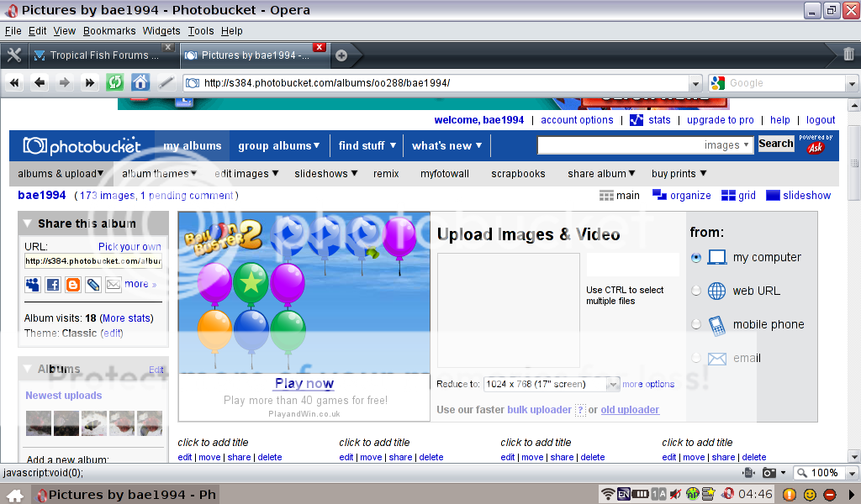
Task: Share album via Facebook icon
Action: pos(53,284)
